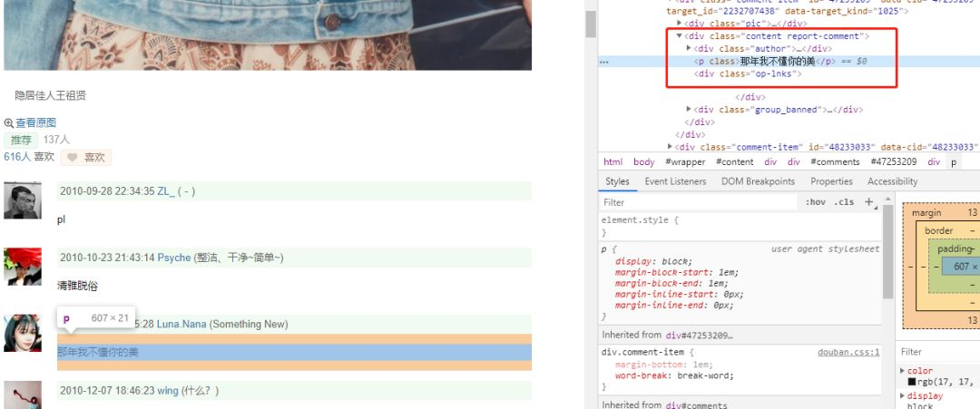
Task: Open wing user profile link
Action: 168,391
